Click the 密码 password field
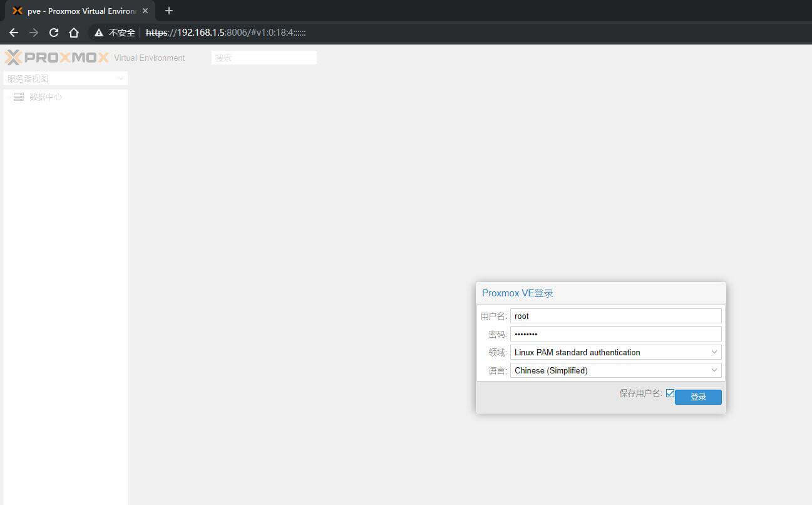The width and height of the screenshot is (812, 505). pos(615,334)
